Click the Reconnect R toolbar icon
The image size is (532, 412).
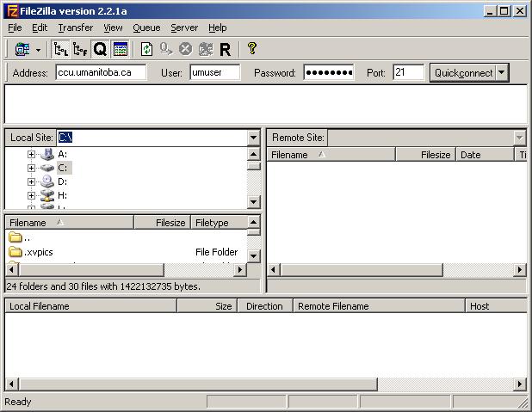pyautogui.click(x=225, y=50)
